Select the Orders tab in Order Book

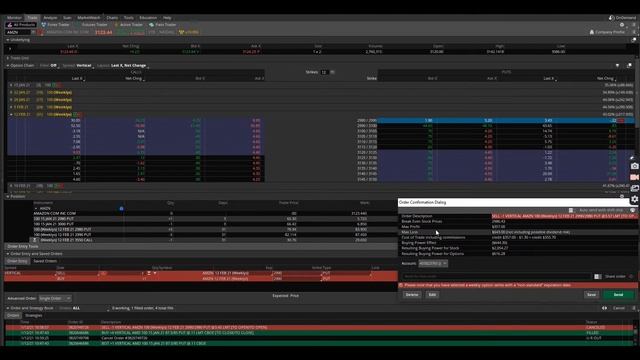[x=13, y=316]
